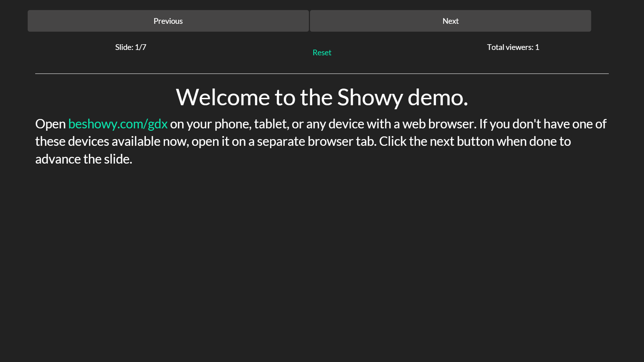644x362 pixels.
Task: Click the empty dark area below the paragraph
Action: 322,261
